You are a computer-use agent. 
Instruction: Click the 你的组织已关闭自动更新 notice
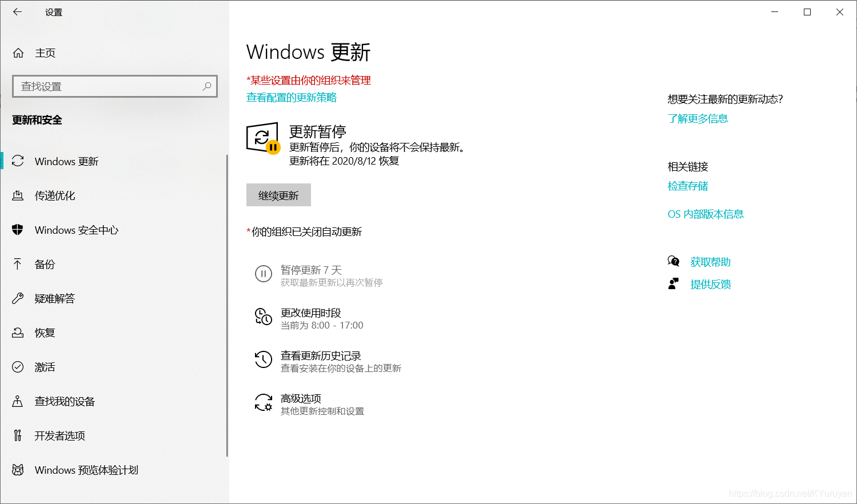(304, 232)
